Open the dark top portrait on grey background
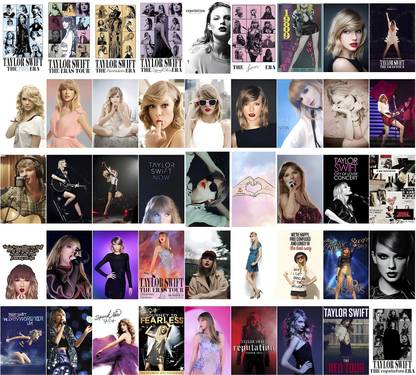 pos(254,113)
